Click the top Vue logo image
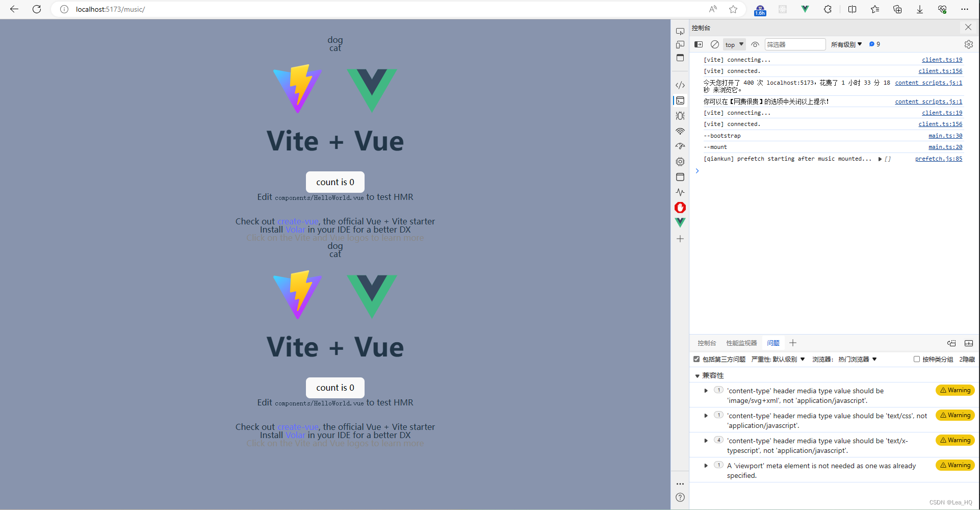980x510 pixels. [372, 90]
